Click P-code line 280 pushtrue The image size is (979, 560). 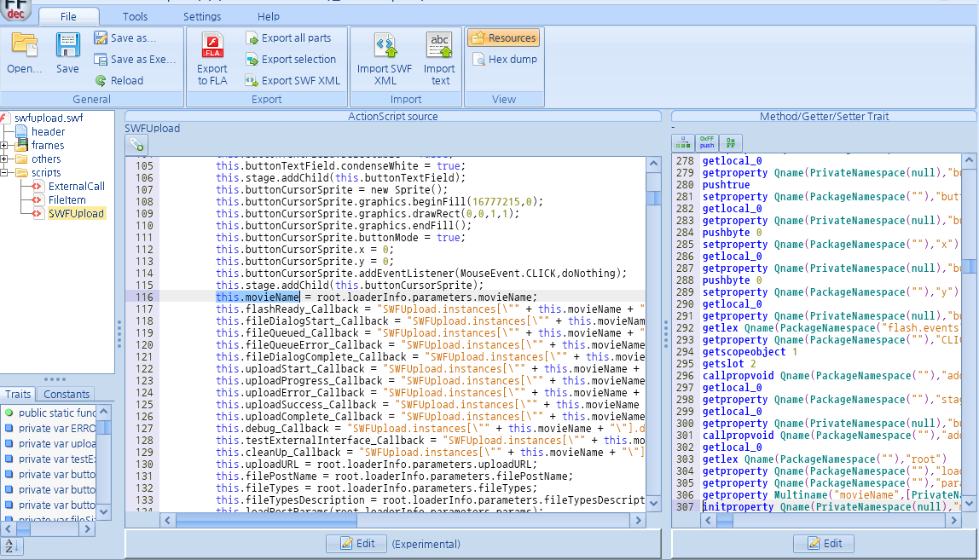point(726,185)
